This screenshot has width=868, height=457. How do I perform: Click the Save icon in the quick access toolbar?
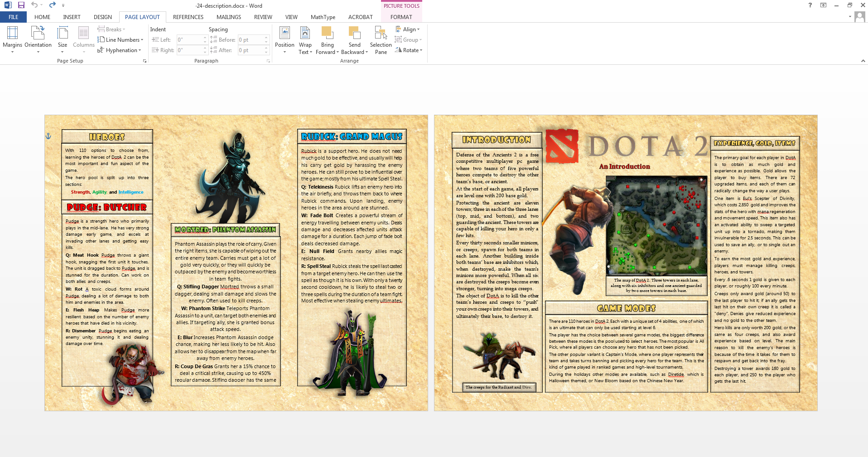(21, 5)
